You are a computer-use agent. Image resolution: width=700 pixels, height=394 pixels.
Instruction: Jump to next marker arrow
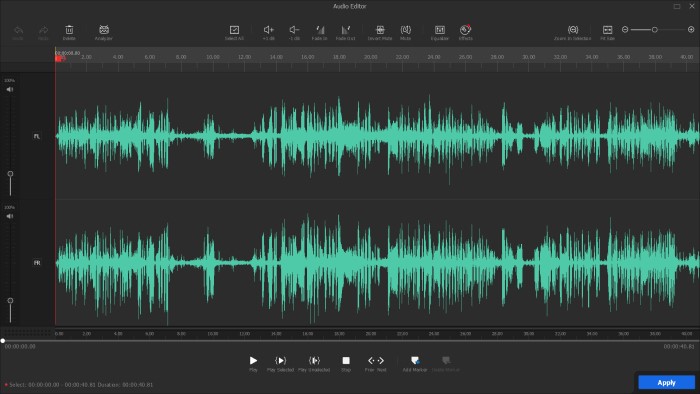381,361
